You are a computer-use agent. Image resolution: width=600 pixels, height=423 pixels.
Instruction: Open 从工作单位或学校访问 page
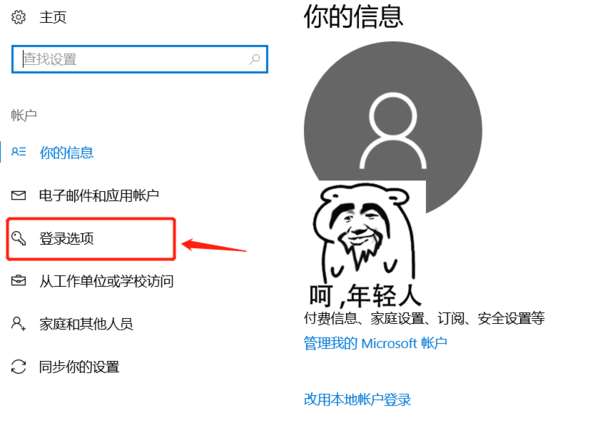click(106, 281)
